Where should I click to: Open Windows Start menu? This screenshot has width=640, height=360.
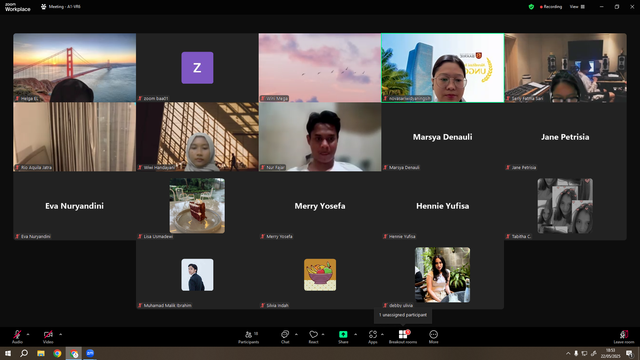point(8,353)
